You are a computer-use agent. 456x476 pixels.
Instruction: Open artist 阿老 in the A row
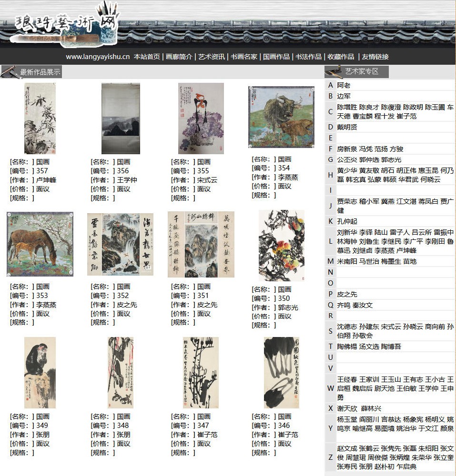[x=344, y=86]
